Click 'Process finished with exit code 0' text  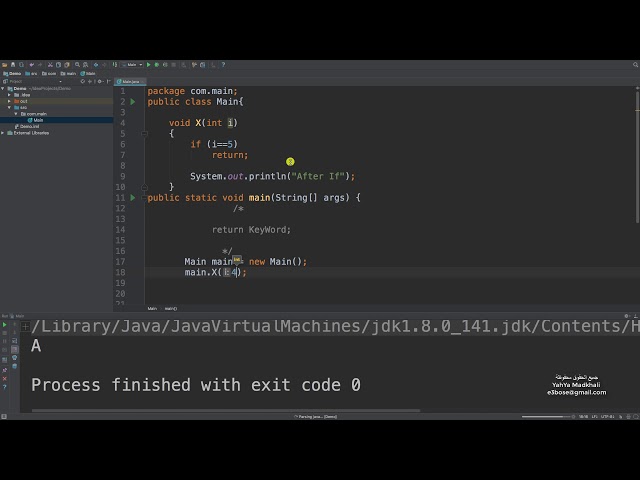point(196,385)
